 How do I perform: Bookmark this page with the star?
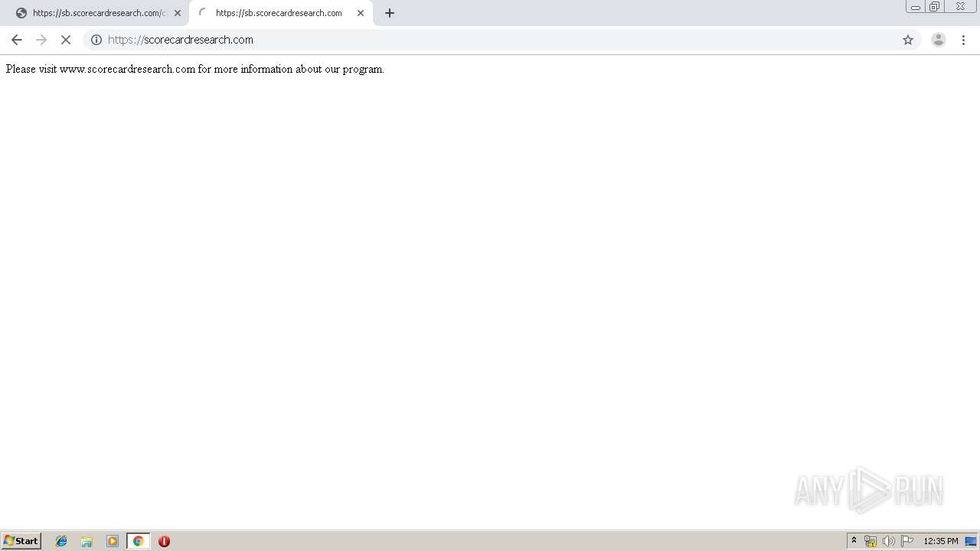[908, 40]
